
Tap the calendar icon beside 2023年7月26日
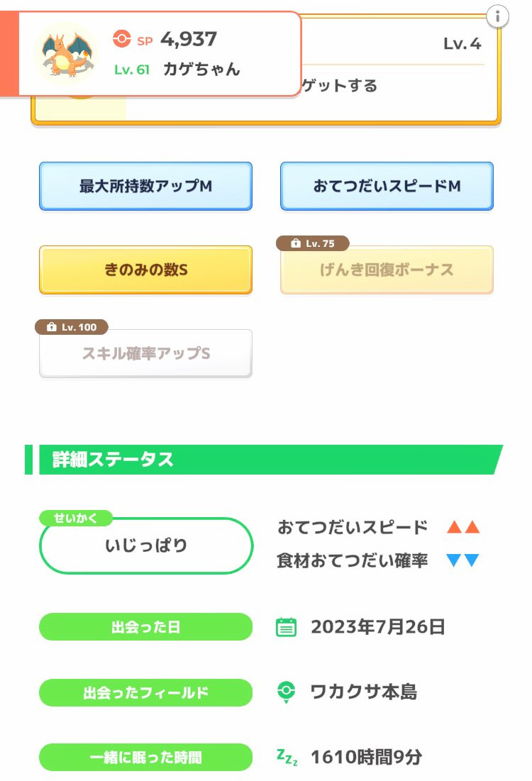(286, 627)
